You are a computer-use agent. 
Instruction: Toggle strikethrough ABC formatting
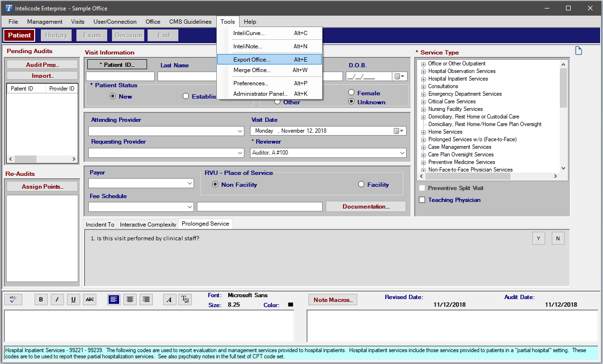(x=89, y=300)
